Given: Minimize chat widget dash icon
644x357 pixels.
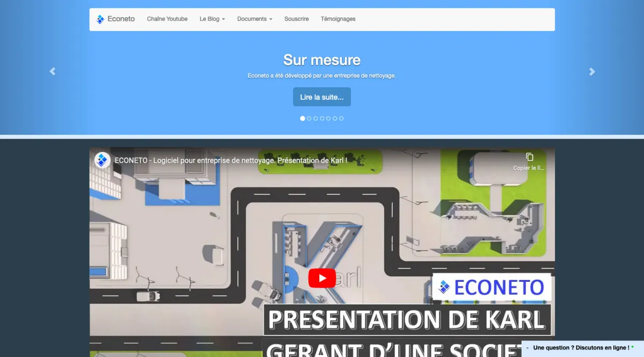Looking at the screenshot, I should (528, 348).
